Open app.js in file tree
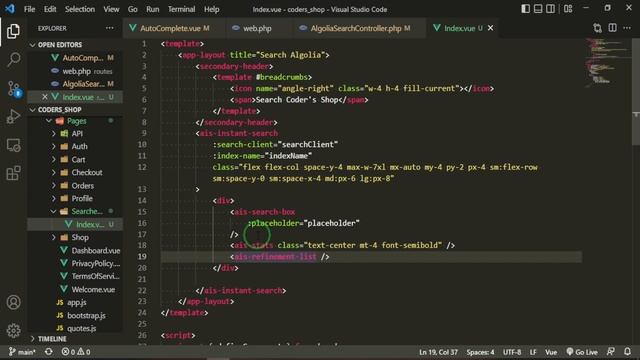The width and height of the screenshot is (640, 360). [x=77, y=302]
